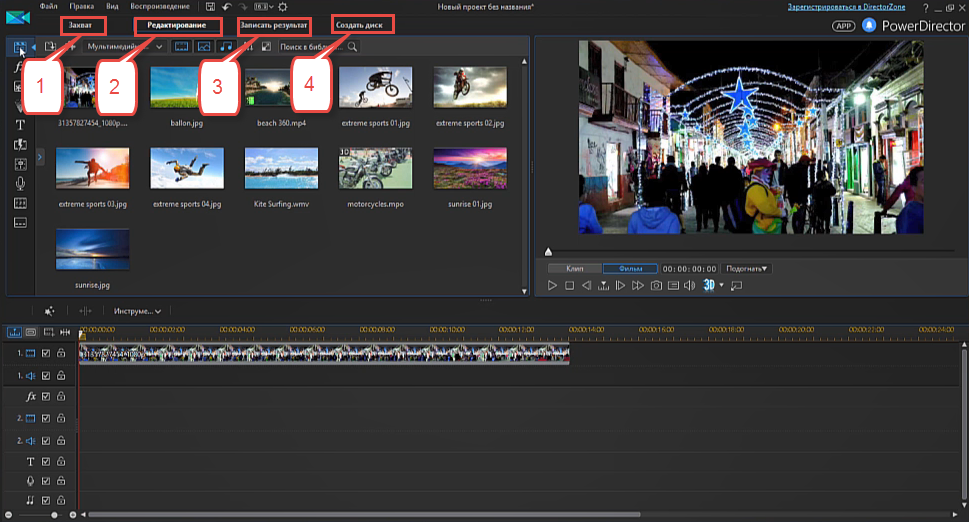Open the Voice-over recording room microphone icon
This screenshot has width=969, height=522.
click(20, 184)
